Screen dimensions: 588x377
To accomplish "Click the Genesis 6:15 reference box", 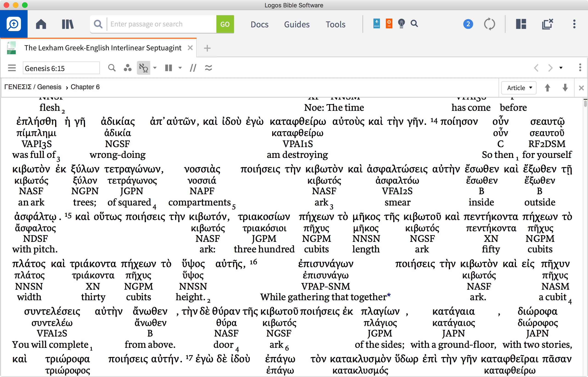I will coord(61,68).
